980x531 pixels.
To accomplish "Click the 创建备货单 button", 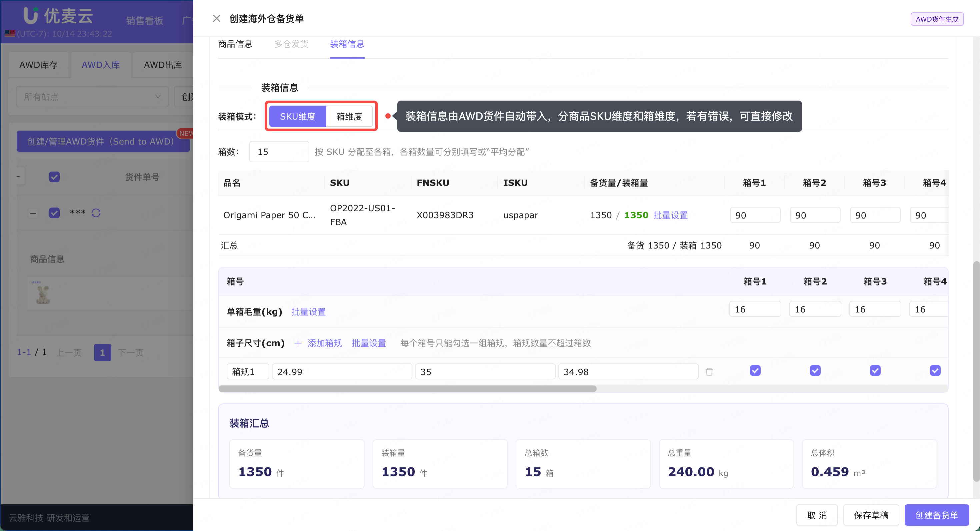I will coord(936,515).
